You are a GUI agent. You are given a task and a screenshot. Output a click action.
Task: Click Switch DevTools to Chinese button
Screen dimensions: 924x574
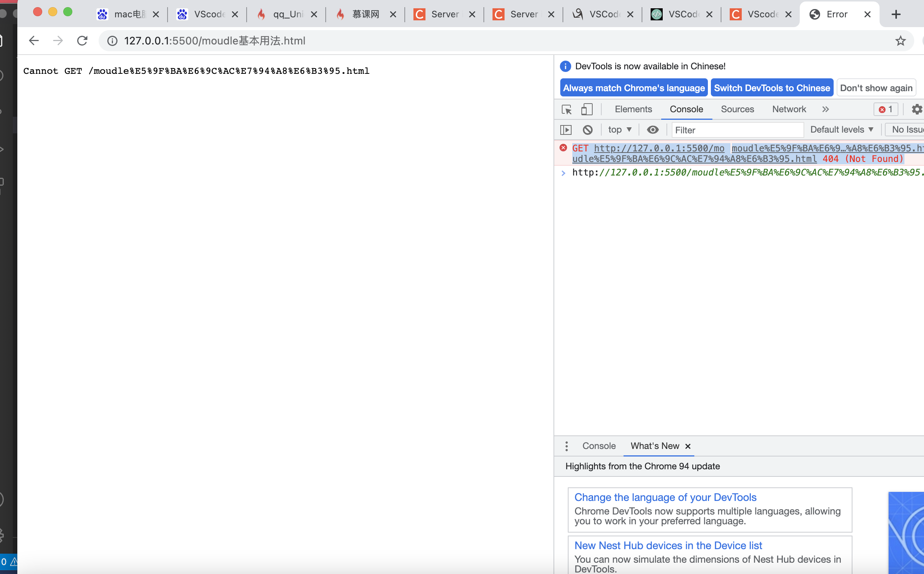772,88
